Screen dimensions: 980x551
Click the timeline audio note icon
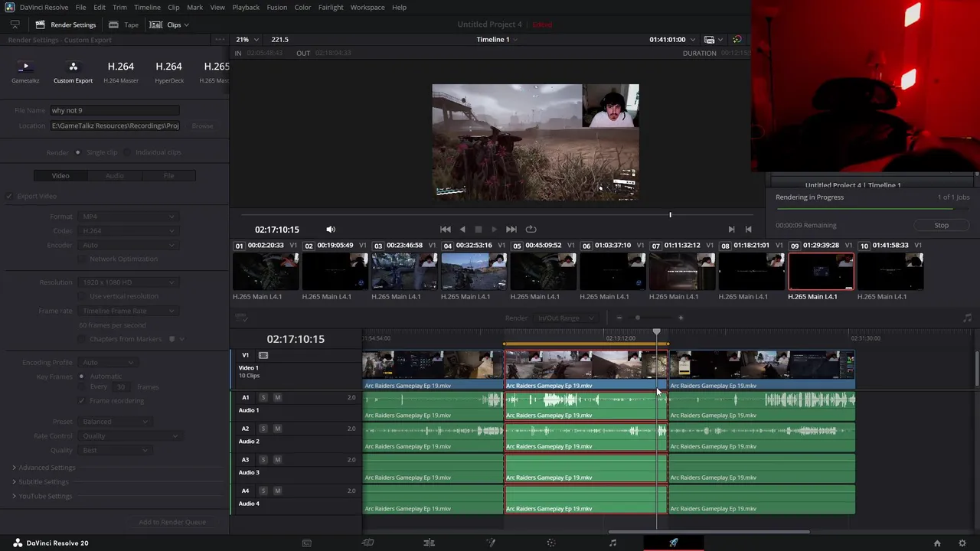tap(967, 318)
